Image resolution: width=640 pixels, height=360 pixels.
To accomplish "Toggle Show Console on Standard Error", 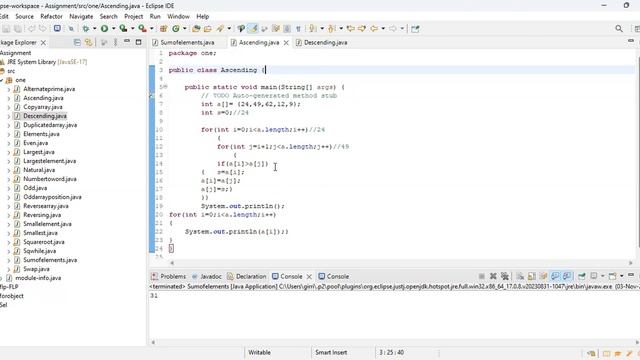I will click(x=567, y=276).
